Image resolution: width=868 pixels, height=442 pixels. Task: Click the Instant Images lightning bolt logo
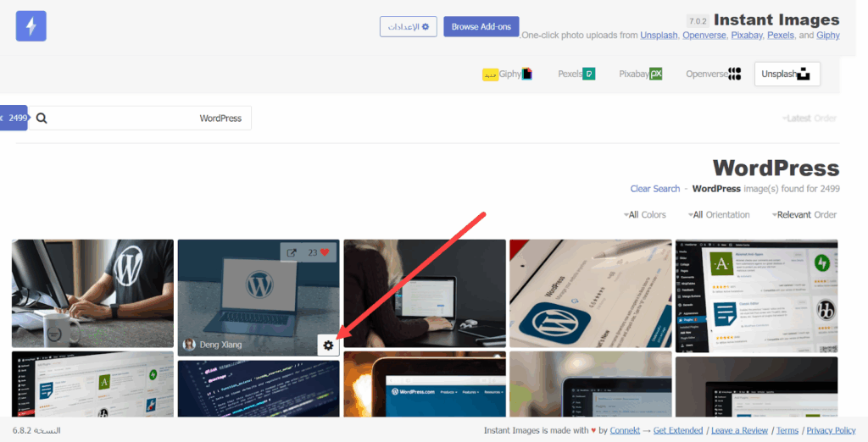[x=31, y=26]
